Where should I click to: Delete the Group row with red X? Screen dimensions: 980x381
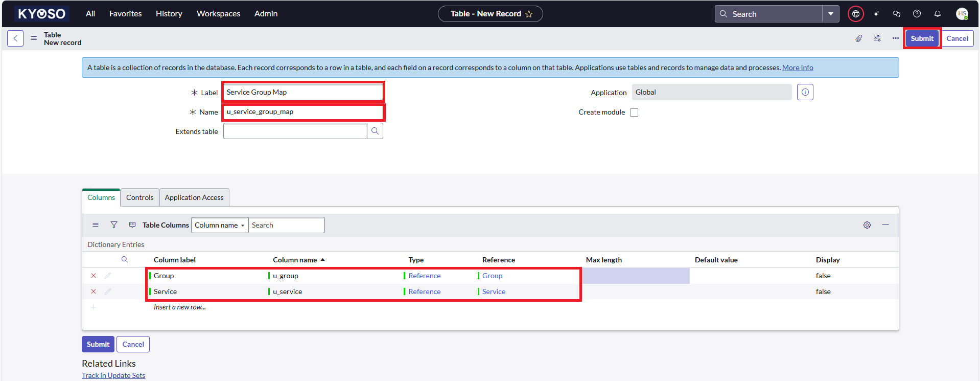pyautogui.click(x=94, y=276)
